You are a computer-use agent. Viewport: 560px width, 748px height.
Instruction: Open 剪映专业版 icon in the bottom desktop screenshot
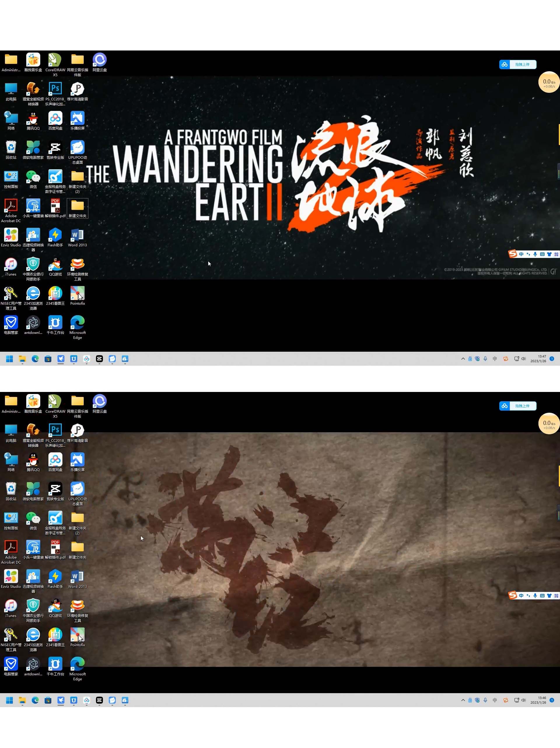[x=55, y=491]
